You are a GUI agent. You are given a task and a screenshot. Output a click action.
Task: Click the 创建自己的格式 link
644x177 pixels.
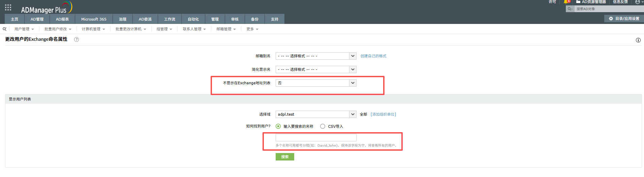[373, 56]
